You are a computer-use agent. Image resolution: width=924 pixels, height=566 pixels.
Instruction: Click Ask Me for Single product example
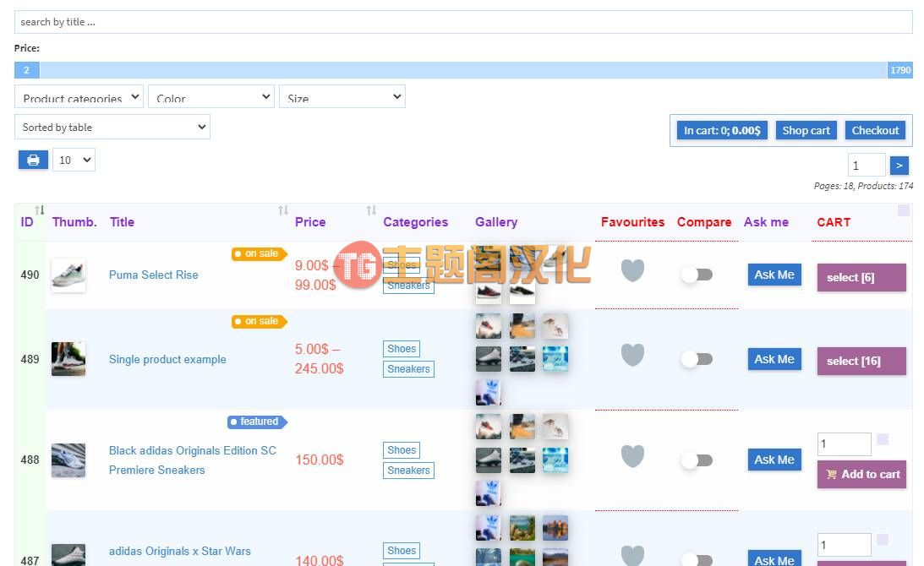coord(774,359)
